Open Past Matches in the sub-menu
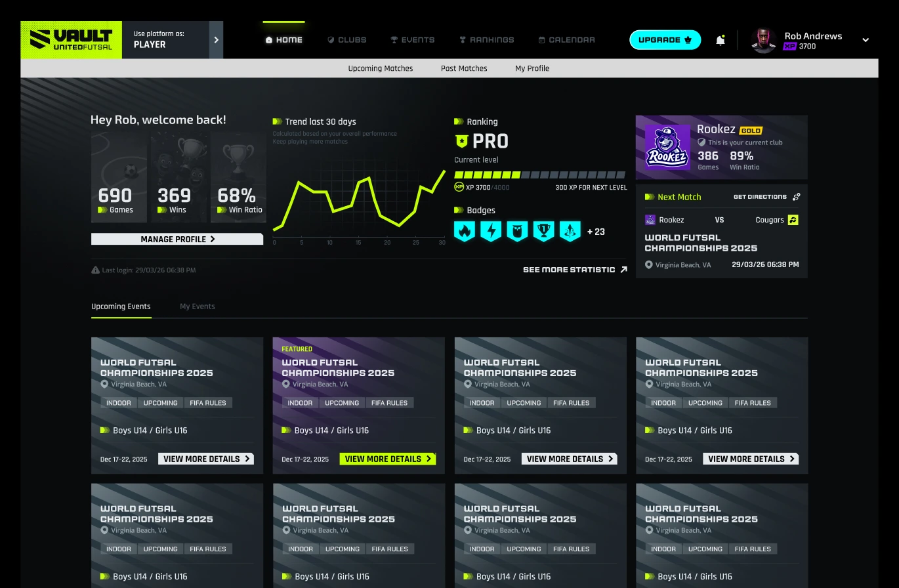This screenshot has width=899, height=588. 464,68
